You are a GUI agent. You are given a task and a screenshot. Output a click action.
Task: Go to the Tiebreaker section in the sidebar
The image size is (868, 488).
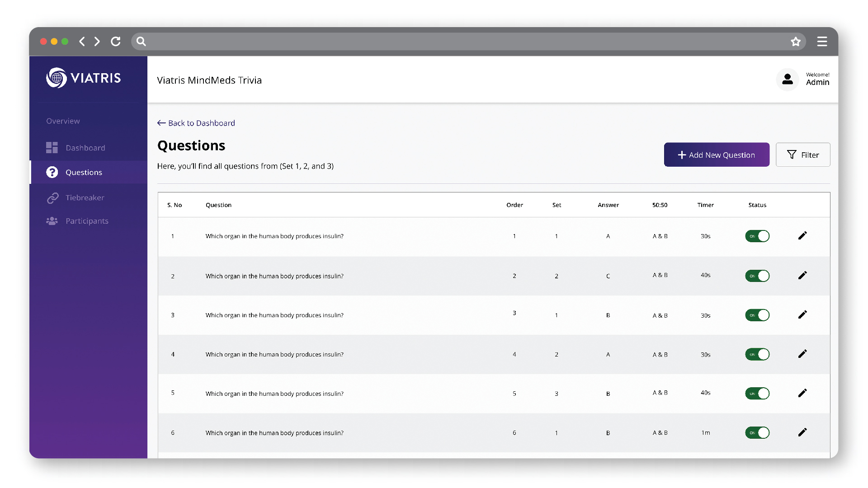pyautogui.click(x=85, y=197)
